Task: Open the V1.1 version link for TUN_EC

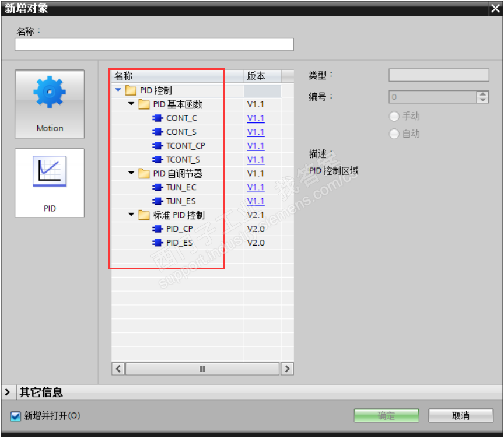Action: (x=256, y=187)
